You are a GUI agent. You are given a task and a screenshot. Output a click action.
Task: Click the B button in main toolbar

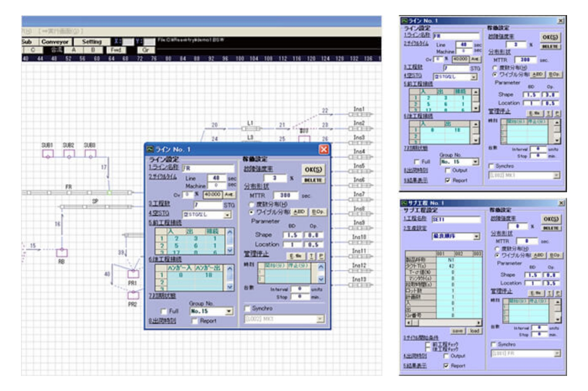pyautogui.click(x=93, y=50)
